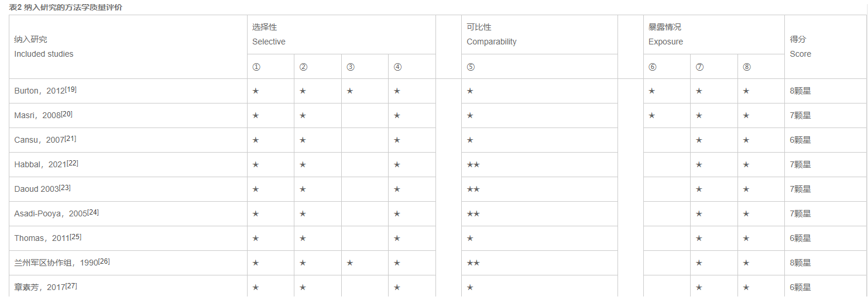
Task: Open citation 19 next to Burton, 2012
Action: [70, 89]
